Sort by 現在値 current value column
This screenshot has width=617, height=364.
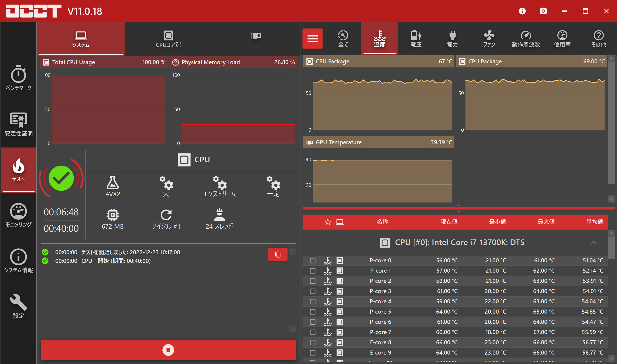449,222
